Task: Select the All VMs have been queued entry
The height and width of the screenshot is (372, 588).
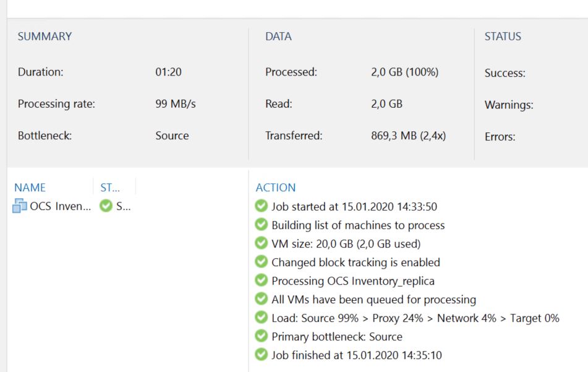Action: coord(373,300)
